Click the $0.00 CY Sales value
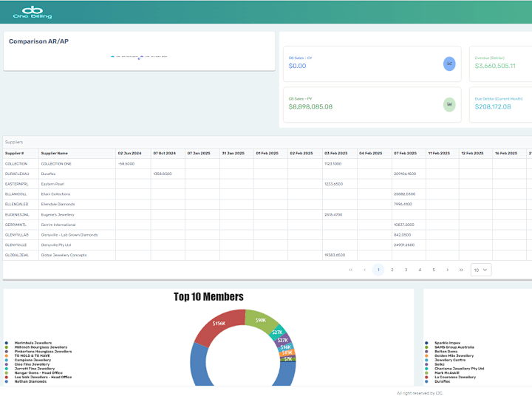The height and width of the screenshot is (399, 532). click(x=297, y=66)
